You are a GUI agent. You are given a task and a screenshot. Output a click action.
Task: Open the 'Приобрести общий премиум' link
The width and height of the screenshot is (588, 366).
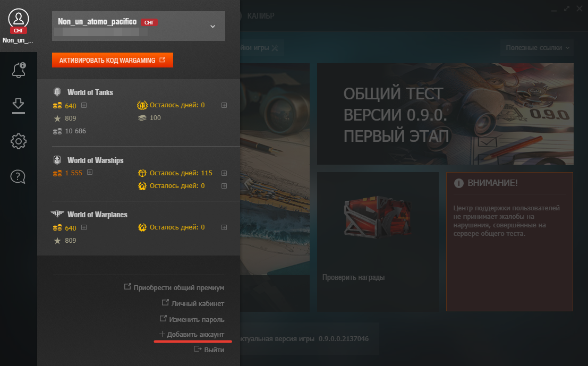[174, 287]
